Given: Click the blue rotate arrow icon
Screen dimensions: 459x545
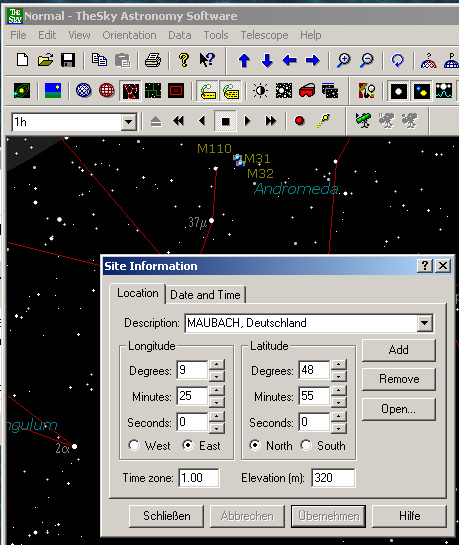Looking at the screenshot, I should pyautogui.click(x=397, y=60).
